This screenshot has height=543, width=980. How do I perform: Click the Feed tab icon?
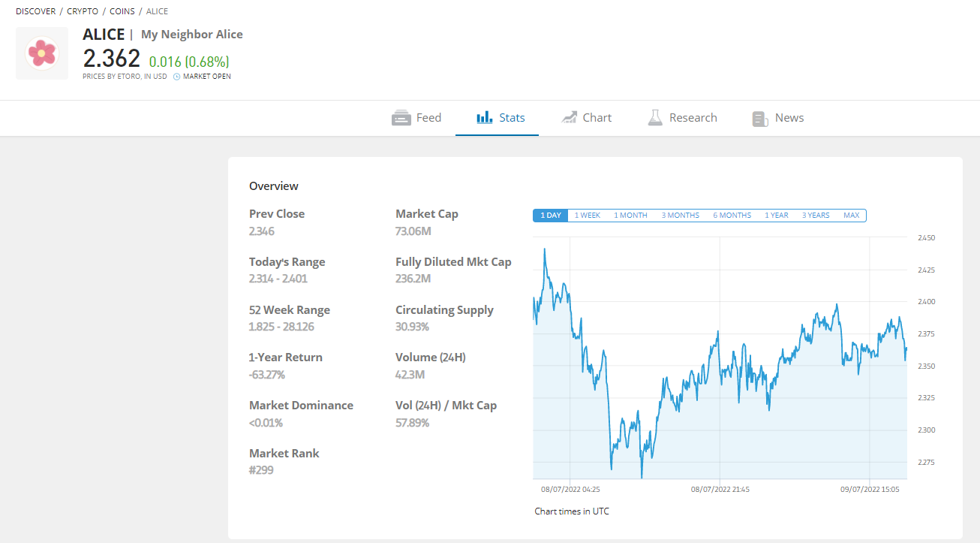point(401,118)
